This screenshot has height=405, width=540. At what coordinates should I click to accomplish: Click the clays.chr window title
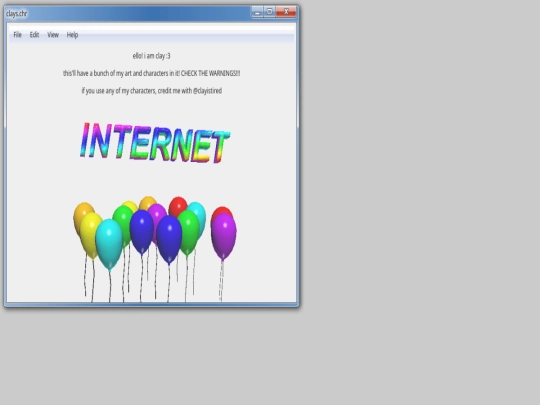[x=16, y=14]
